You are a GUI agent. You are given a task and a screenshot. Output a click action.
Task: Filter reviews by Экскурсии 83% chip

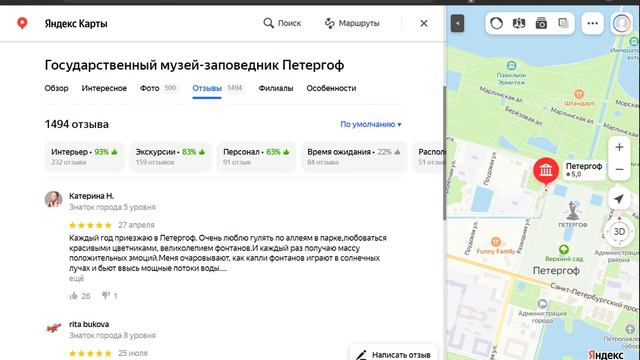point(170,157)
